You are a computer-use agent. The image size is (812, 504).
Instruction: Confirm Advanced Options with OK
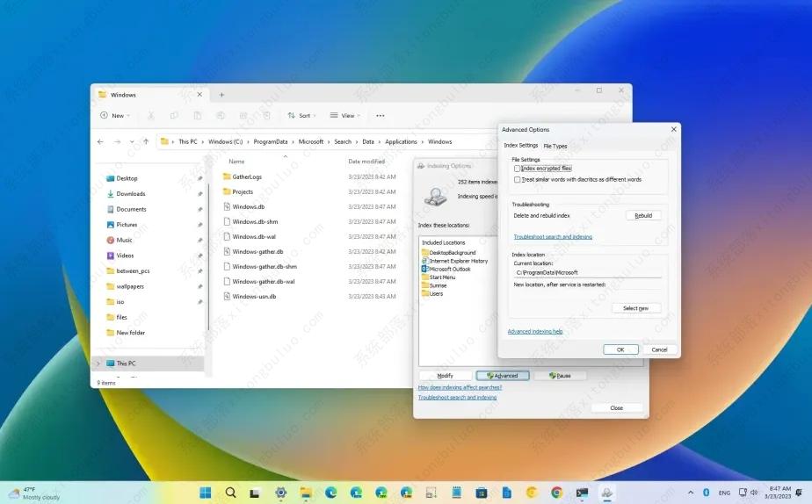coord(620,349)
